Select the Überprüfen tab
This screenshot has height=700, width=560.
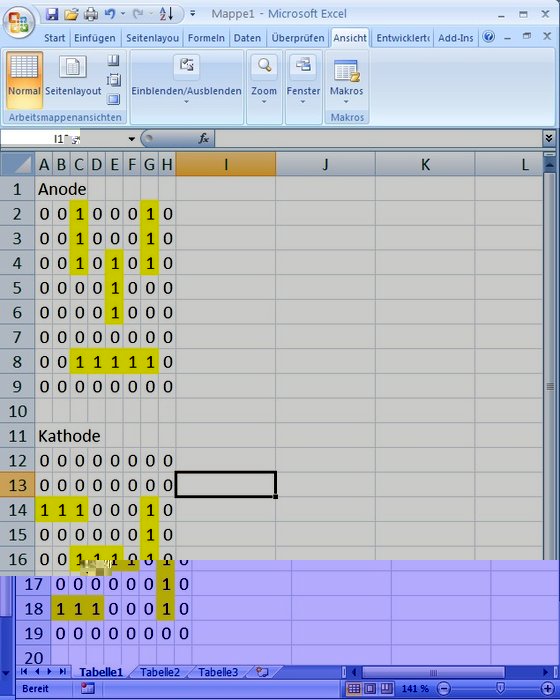[x=298, y=38]
